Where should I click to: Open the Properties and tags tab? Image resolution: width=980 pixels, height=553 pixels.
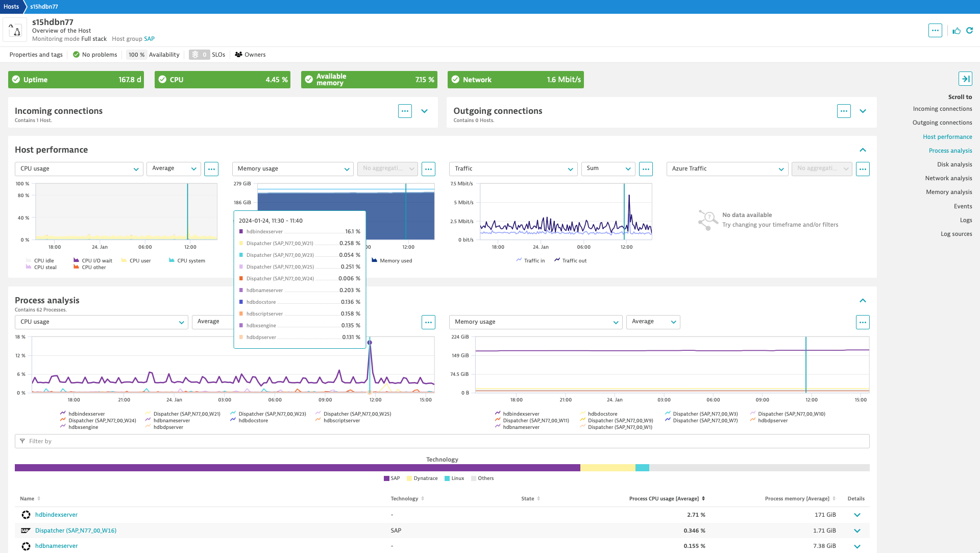pyautogui.click(x=36, y=55)
